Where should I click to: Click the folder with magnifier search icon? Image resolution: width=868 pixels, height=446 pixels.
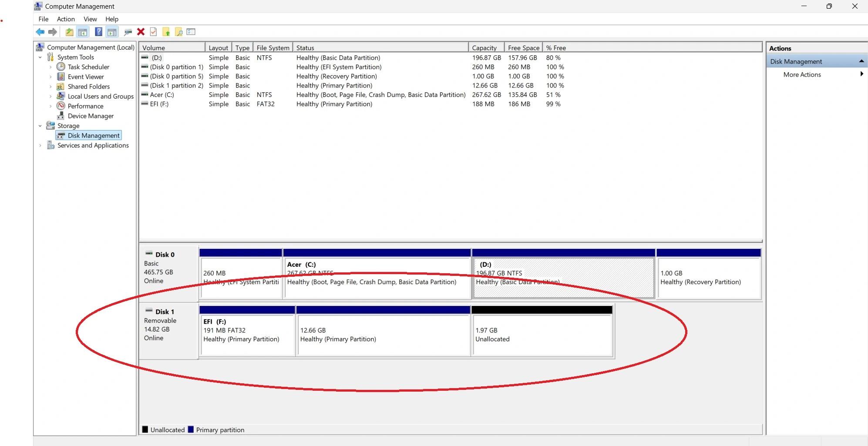coord(178,32)
